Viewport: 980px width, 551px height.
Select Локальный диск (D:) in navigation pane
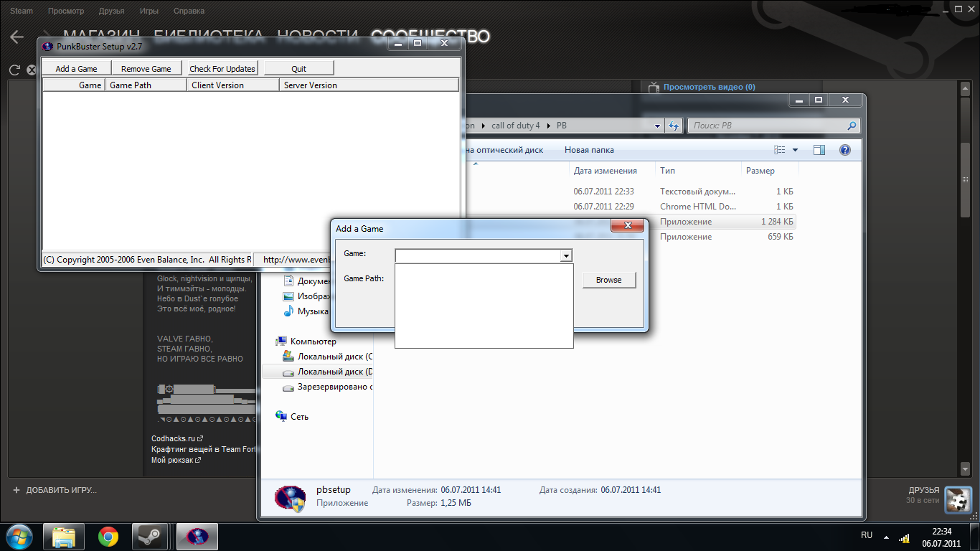coord(328,372)
